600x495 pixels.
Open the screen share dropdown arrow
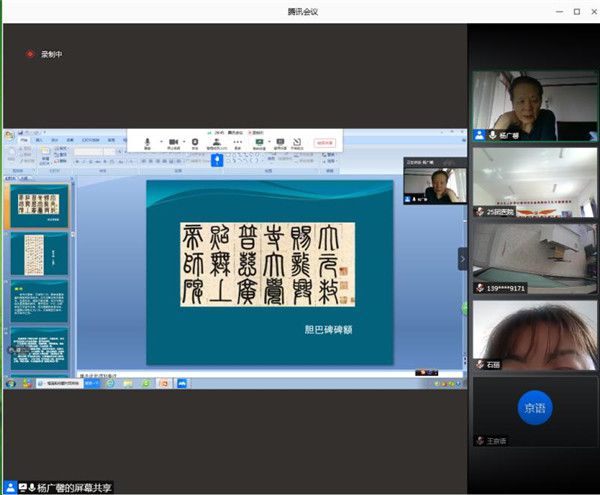click(269, 142)
